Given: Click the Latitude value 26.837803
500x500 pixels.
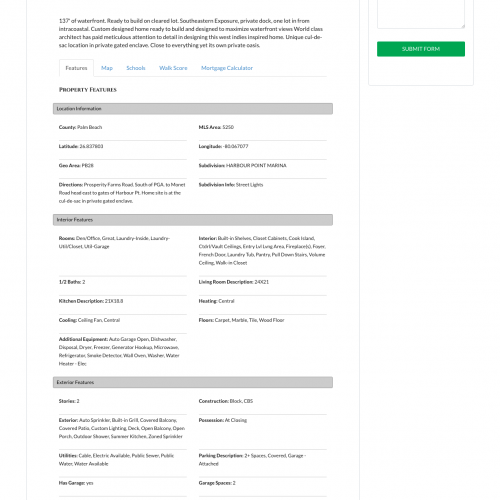Looking at the screenshot, I should (x=91, y=146).
